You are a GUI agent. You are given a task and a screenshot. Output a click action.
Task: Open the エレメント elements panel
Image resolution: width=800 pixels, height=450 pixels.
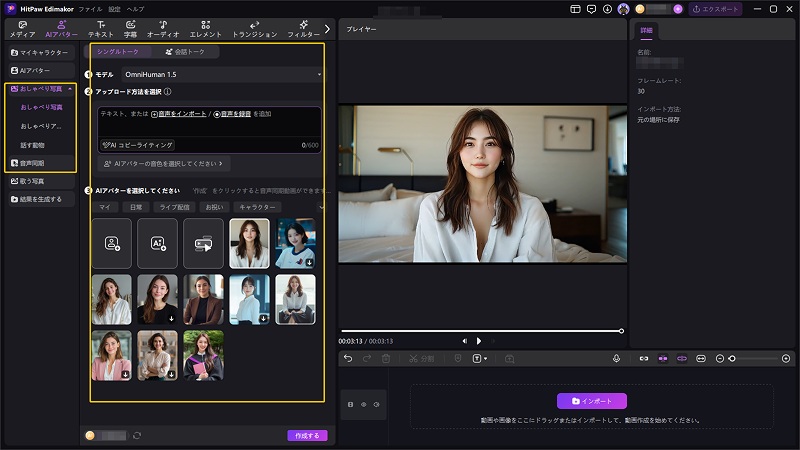(x=206, y=29)
